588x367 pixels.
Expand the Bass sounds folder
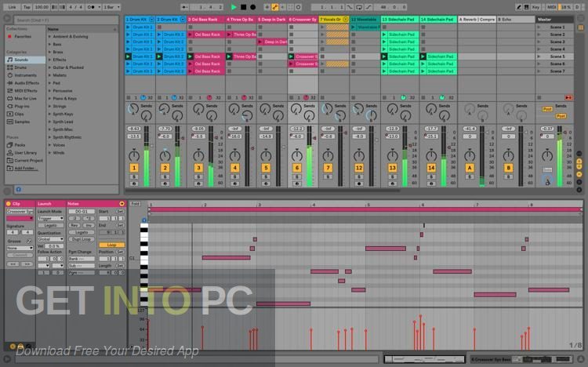point(49,44)
